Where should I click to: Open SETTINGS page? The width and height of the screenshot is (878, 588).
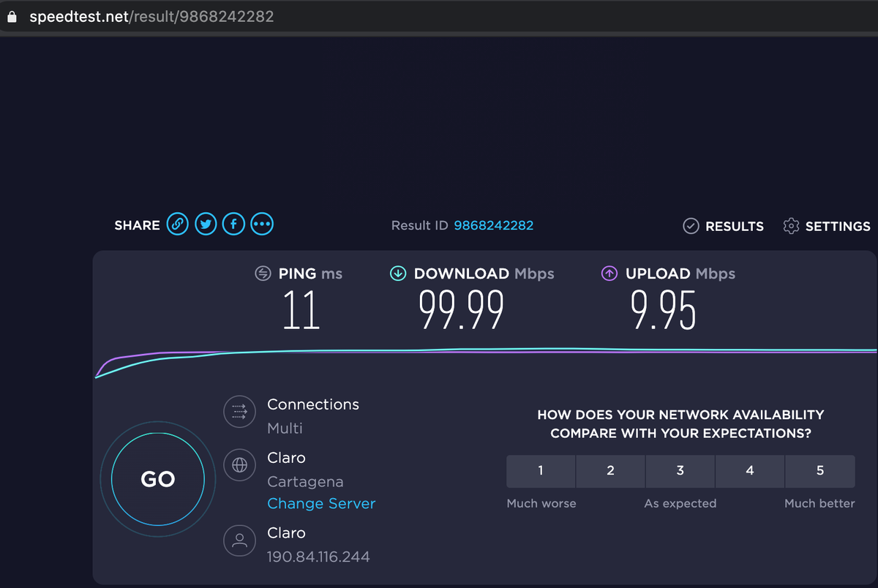pyautogui.click(x=838, y=227)
